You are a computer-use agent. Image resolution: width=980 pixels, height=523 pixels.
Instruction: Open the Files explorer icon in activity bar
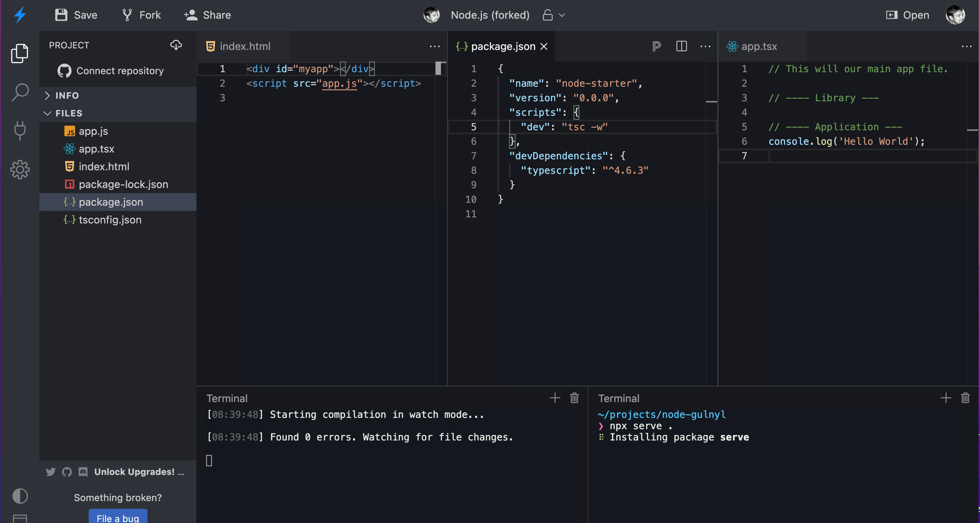point(20,53)
